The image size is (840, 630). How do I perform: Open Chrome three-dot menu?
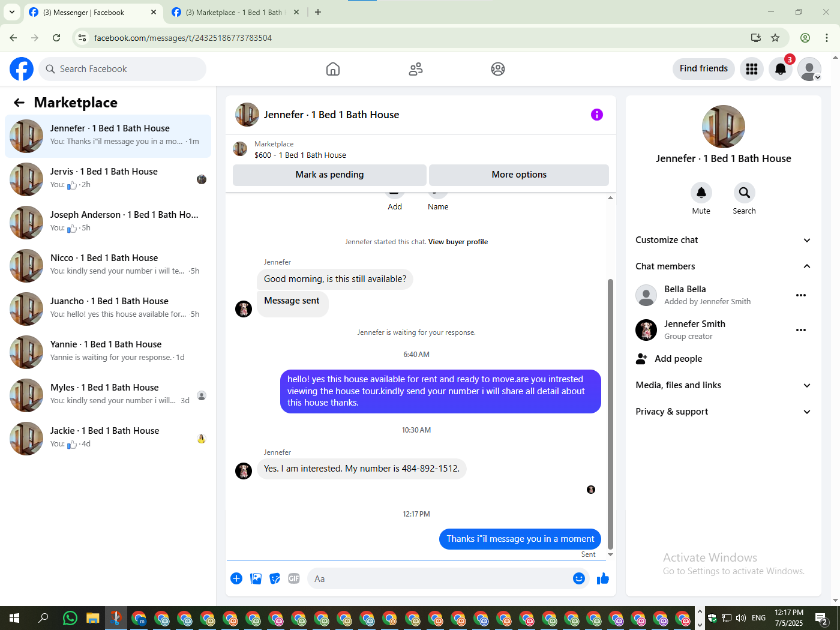(x=827, y=38)
